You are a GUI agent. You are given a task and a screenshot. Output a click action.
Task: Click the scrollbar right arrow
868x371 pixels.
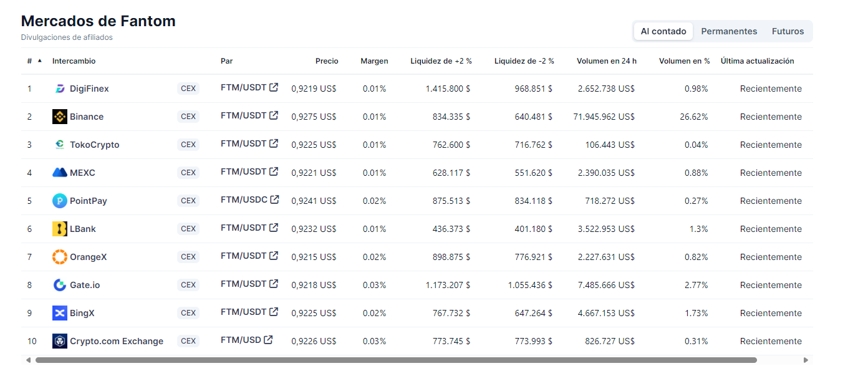pyautogui.click(x=806, y=360)
